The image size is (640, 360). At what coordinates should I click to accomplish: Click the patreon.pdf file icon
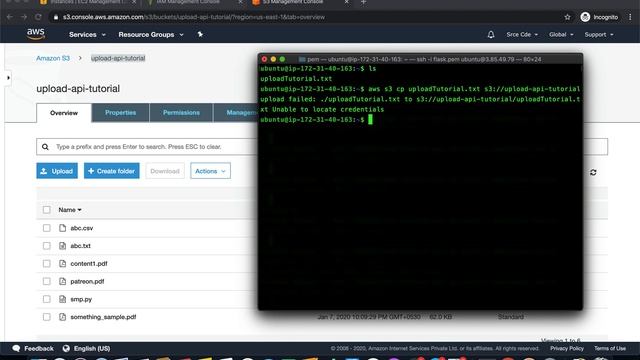tap(62, 281)
